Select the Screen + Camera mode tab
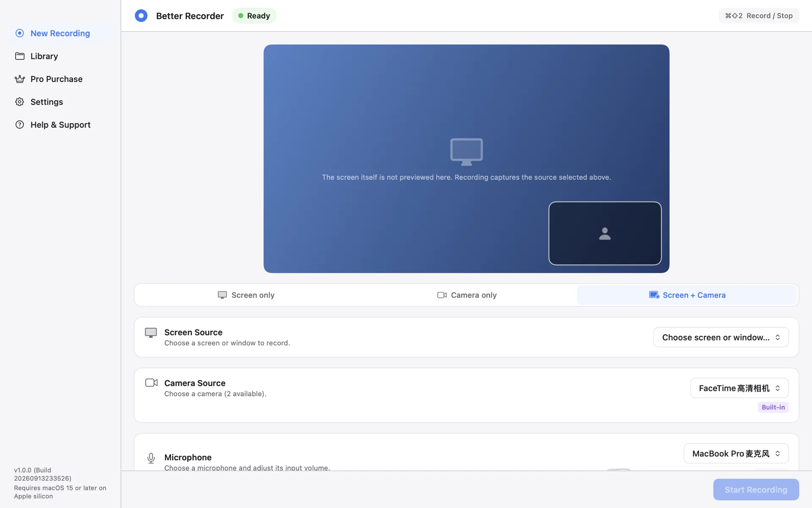Viewport: 812px width, 508px height. coord(687,295)
